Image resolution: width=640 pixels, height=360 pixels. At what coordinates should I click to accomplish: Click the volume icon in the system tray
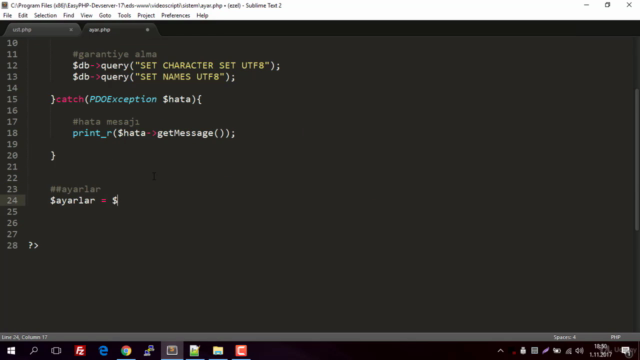(579, 351)
